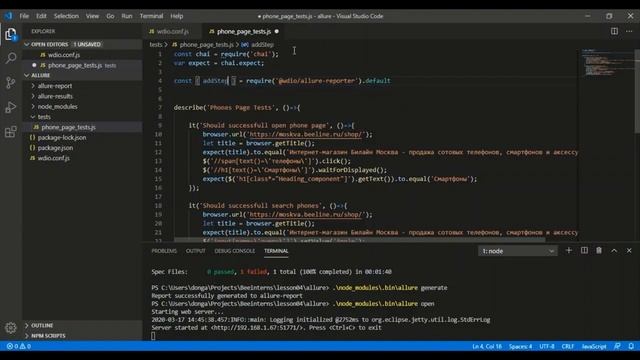Select terminal instance dropdown 1: node

coord(517,251)
